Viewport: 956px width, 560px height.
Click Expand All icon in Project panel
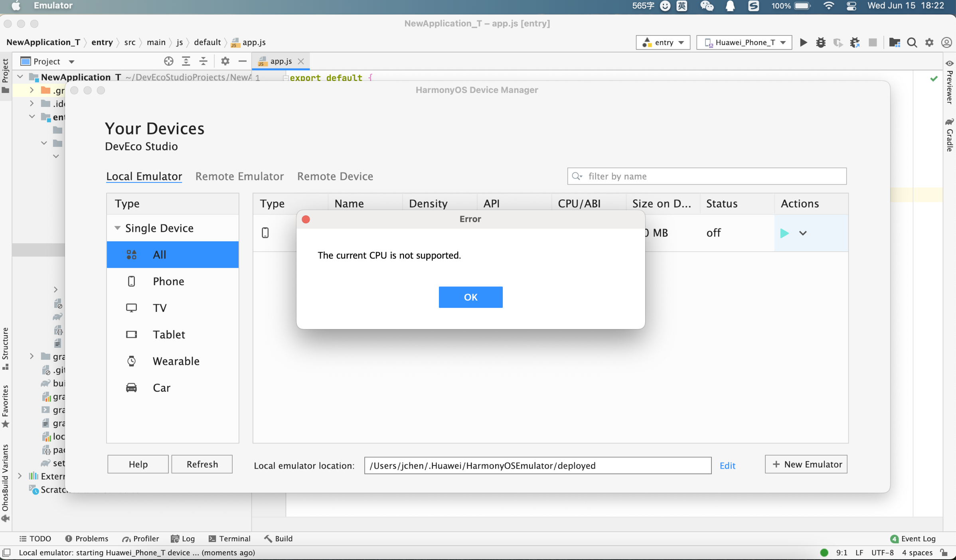pos(186,61)
